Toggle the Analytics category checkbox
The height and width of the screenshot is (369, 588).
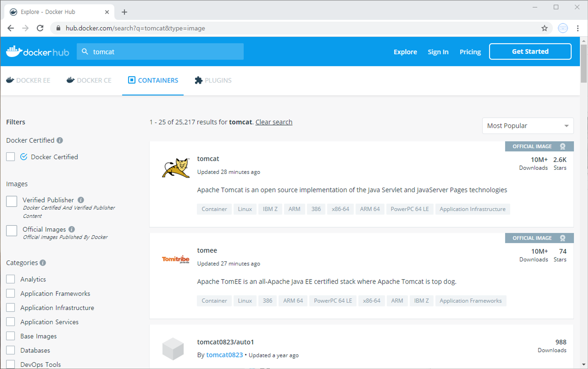pos(11,279)
